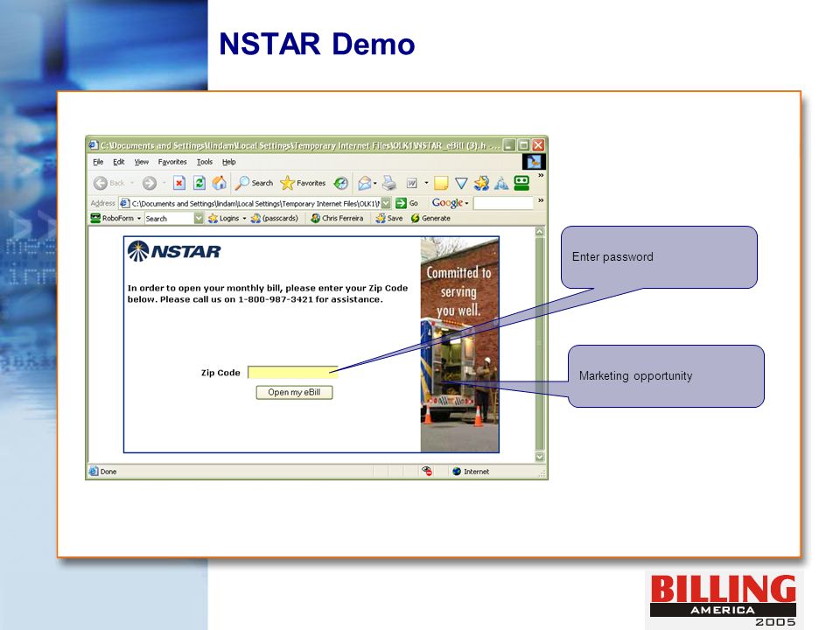Image resolution: width=840 pixels, height=630 pixels.
Task: Expand the standard toolbar overflow chevron
Action: tap(541, 176)
